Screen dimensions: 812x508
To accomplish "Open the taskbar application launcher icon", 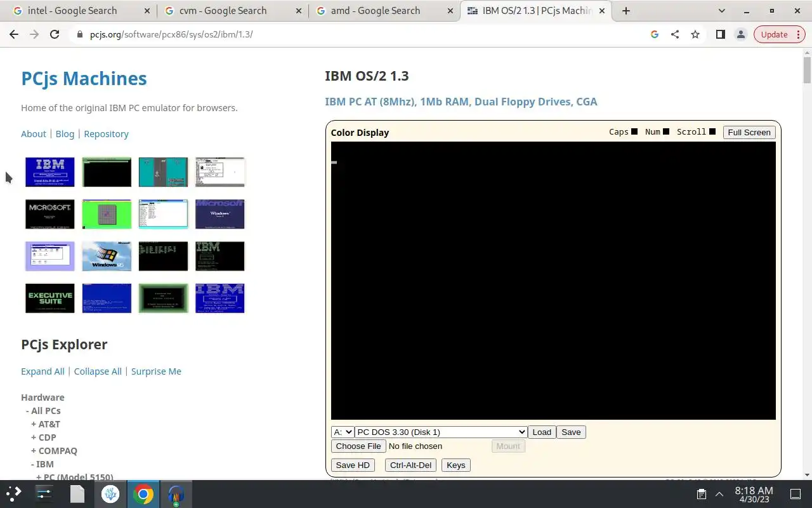I will [14, 494].
